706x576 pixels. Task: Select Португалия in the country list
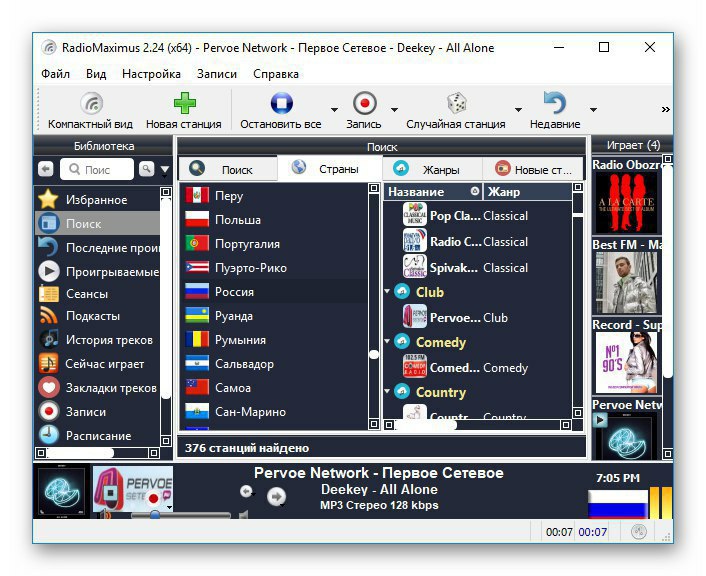(274, 244)
